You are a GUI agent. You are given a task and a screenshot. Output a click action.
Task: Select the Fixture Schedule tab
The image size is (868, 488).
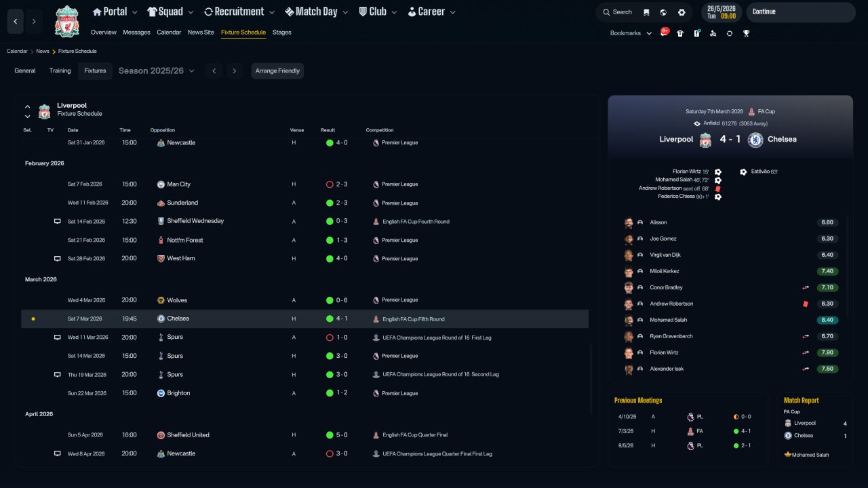pyautogui.click(x=243, y=33)
